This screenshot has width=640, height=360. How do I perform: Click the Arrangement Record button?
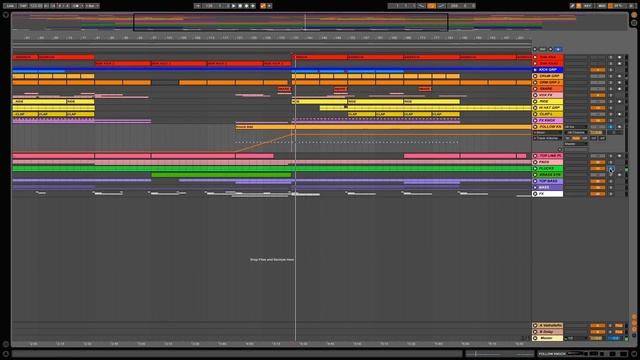tap(247, 6)
